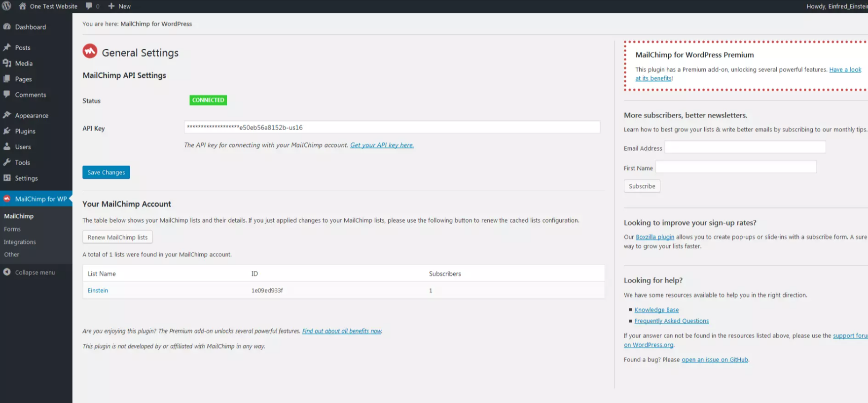Click One Test Website in admin bar
Screen dimensions: 868x403
pyautogui.click(x=53, y=6)
